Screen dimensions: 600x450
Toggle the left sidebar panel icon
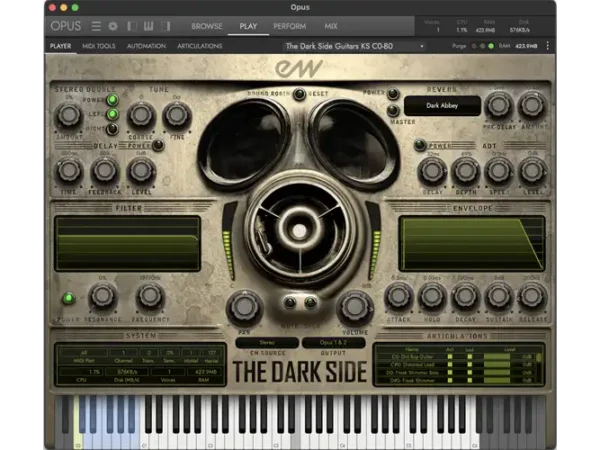coord(131,26)
